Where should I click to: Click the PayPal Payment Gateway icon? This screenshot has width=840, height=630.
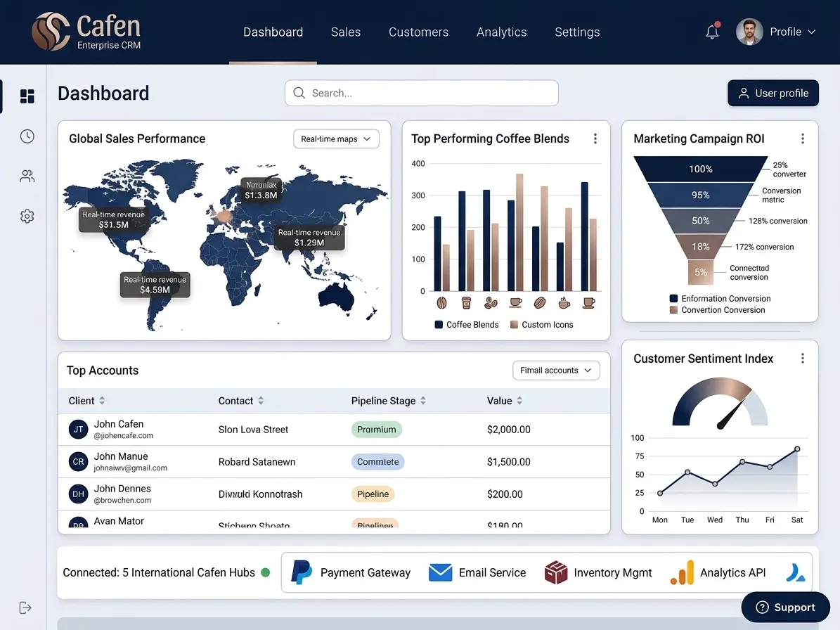pyautogui.click(x=302, y=572)
